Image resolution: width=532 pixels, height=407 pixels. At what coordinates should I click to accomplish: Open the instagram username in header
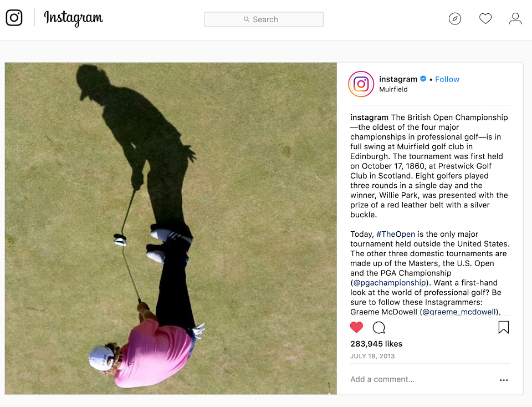coord(398,79)
